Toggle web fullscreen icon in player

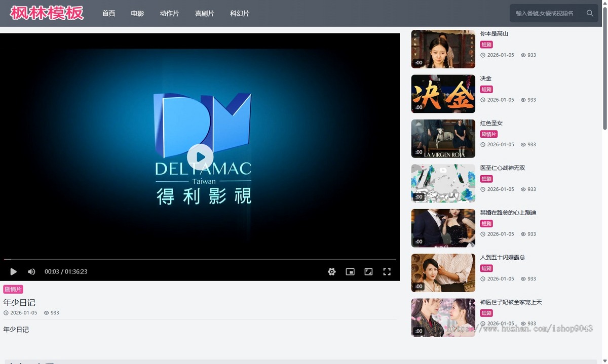tap(368, 272)
